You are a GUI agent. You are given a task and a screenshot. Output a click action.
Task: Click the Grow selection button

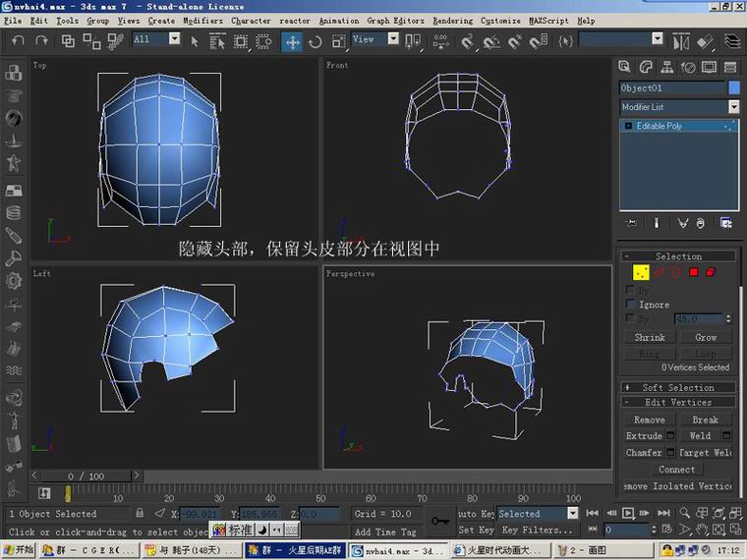coord(706,337)
